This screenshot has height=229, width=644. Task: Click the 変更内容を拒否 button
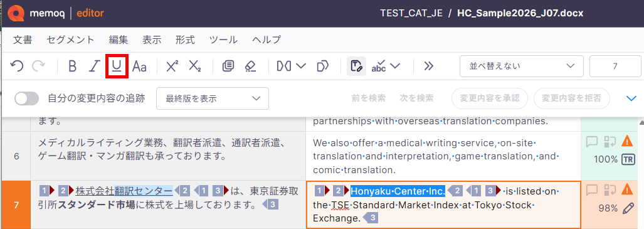click(571, 99)
